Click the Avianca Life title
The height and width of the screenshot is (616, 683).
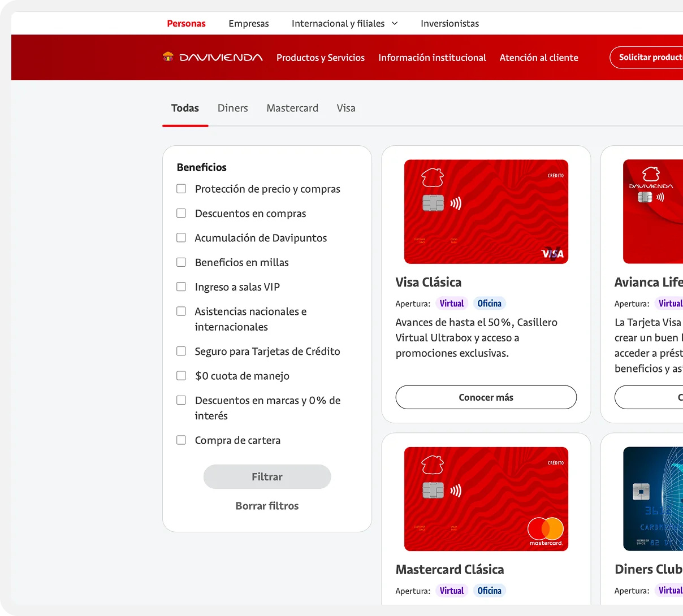649,282
